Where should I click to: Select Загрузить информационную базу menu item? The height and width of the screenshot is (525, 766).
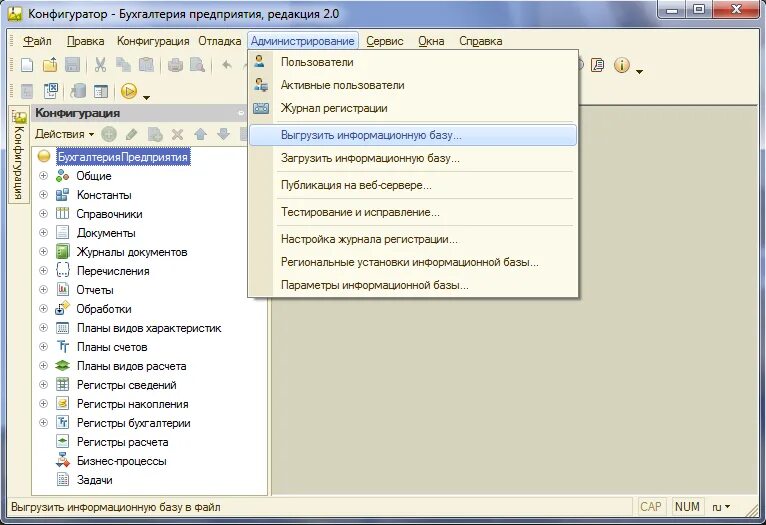[x=413, y=158]
